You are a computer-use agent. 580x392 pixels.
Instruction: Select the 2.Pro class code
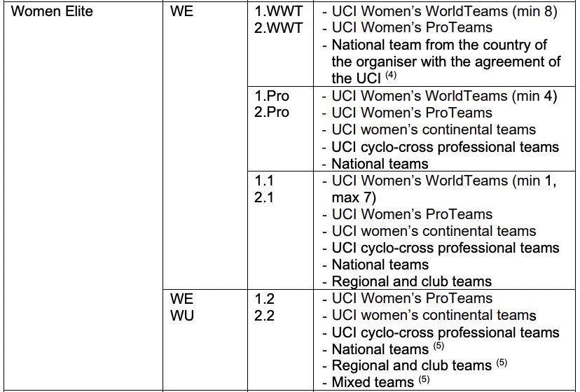click(x=272, y=113)
